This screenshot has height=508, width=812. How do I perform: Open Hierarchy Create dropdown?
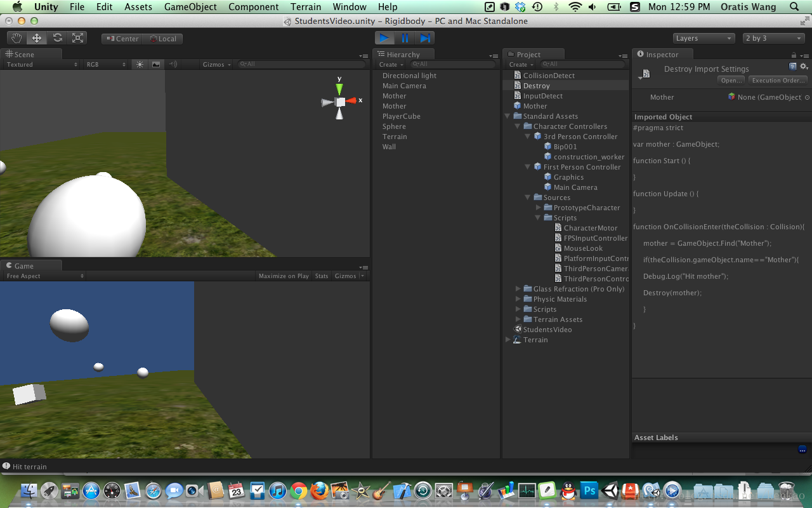[x=391, y=64]
